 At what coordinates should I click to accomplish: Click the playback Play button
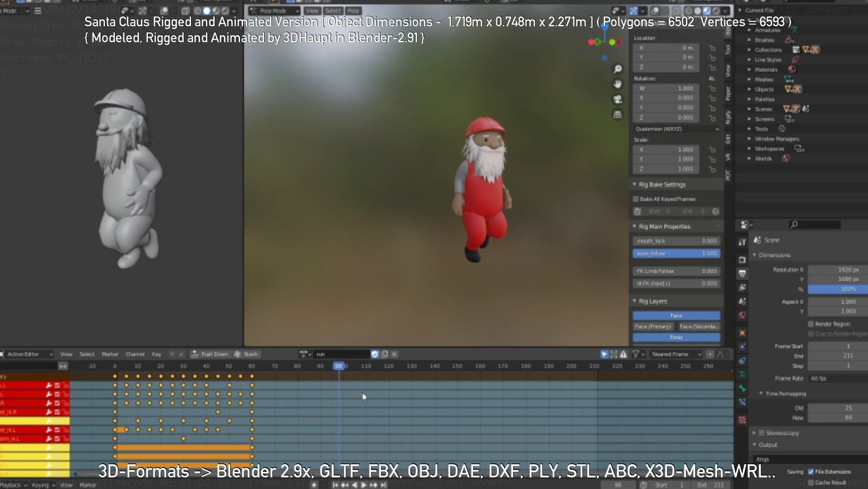pos(364,485)
